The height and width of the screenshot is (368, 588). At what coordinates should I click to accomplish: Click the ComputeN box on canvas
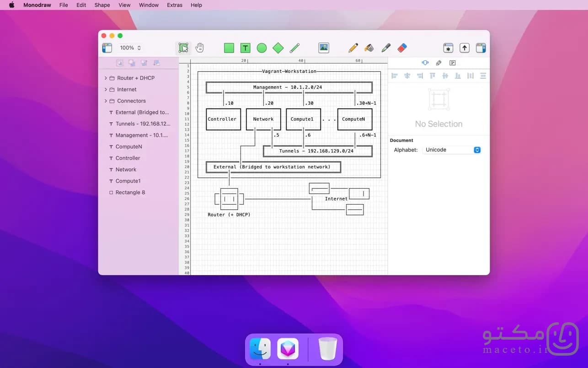coord(354,119)
